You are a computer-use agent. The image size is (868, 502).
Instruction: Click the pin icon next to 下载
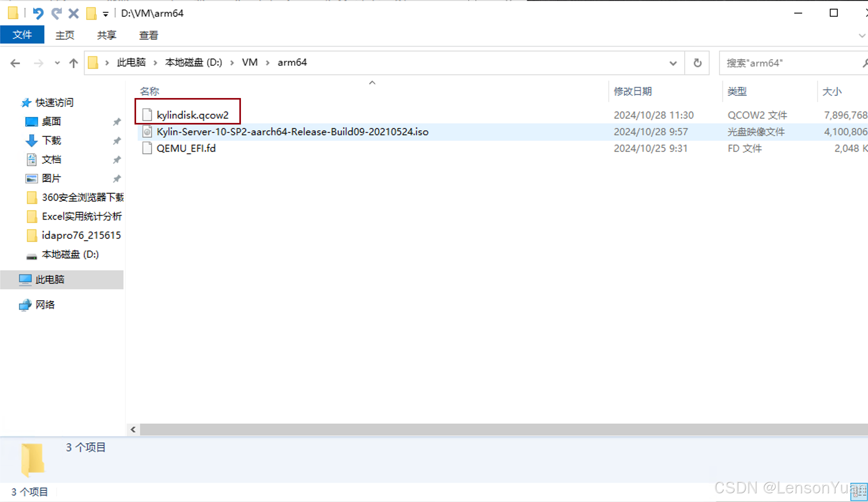[117, 141]
